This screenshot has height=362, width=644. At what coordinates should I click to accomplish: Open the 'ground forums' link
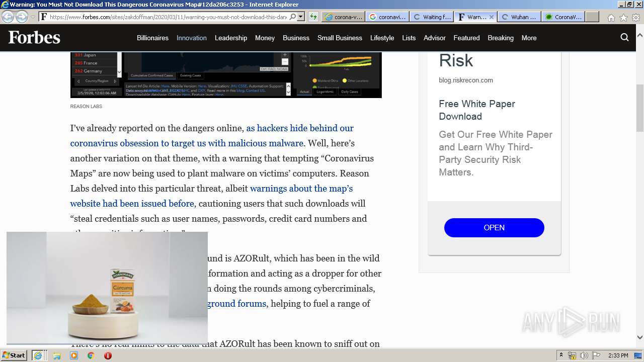tap(236, 304)
